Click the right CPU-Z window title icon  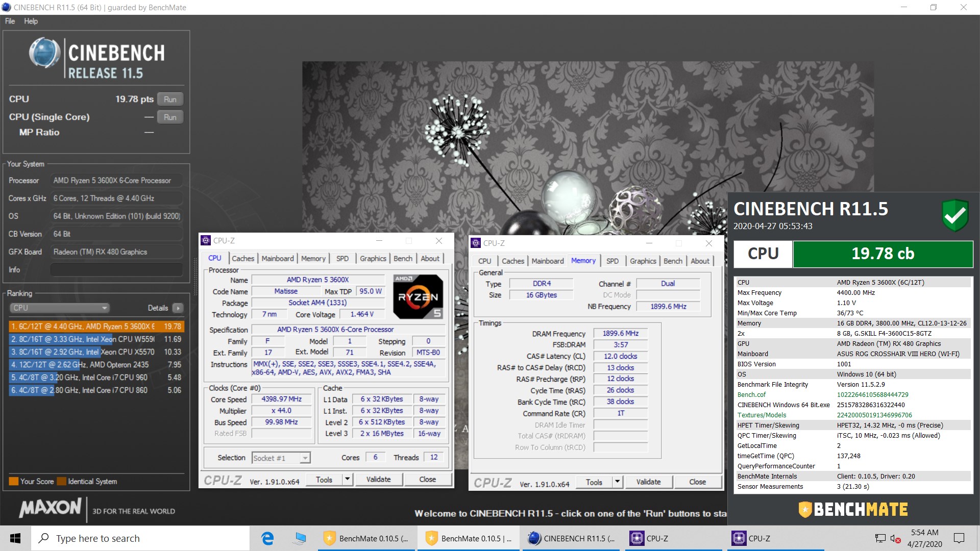pyautogui.click(x=476, y=243)
